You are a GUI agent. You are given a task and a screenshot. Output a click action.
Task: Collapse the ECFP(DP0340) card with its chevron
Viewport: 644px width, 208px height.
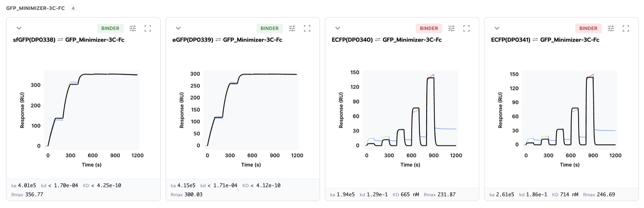337,28
